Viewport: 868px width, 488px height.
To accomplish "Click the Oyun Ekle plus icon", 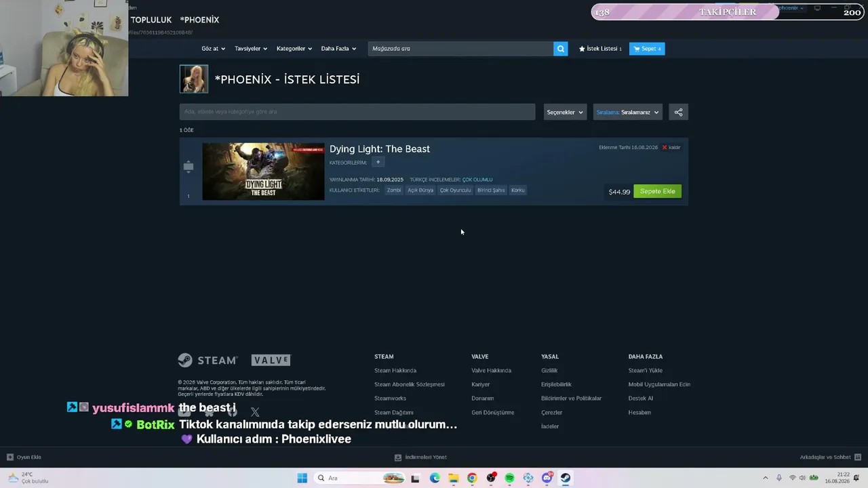I will (10, 457).
